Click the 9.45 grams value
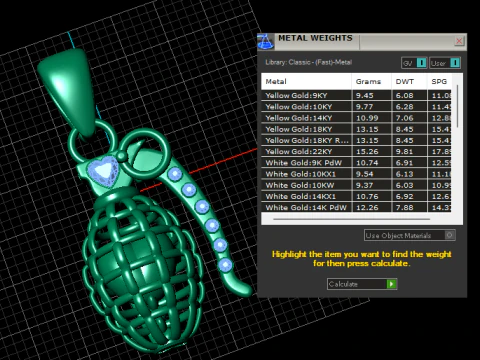The height and width of the screenshot is (360, 480). (x=364, y=96)
